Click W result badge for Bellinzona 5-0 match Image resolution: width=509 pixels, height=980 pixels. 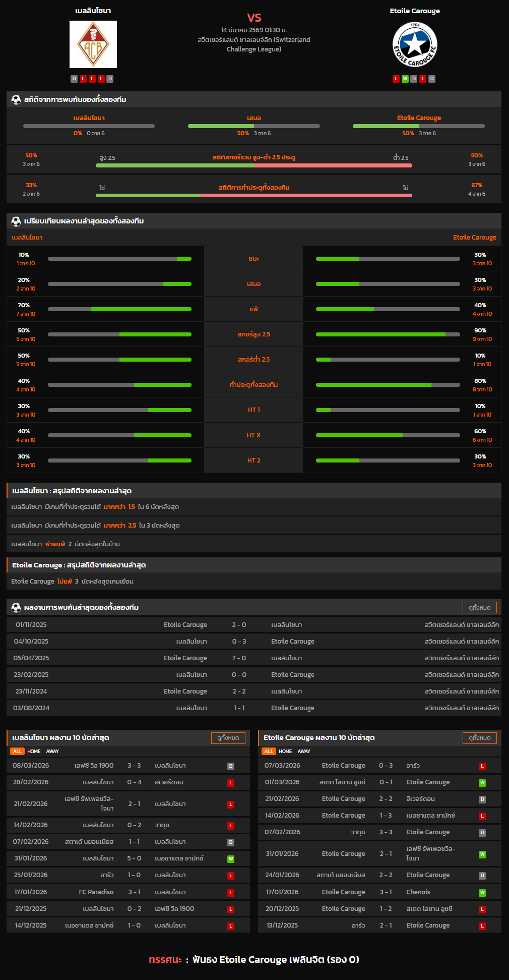pos(231,858)
